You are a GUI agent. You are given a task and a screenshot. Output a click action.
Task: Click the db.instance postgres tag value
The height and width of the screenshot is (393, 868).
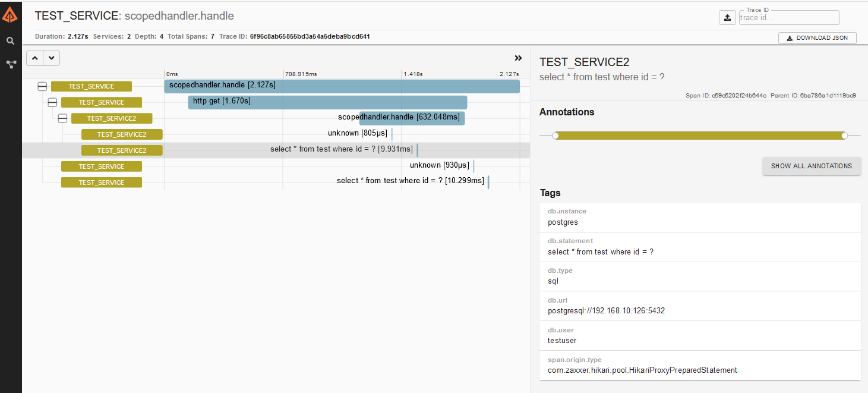click(x=563, y=222)
